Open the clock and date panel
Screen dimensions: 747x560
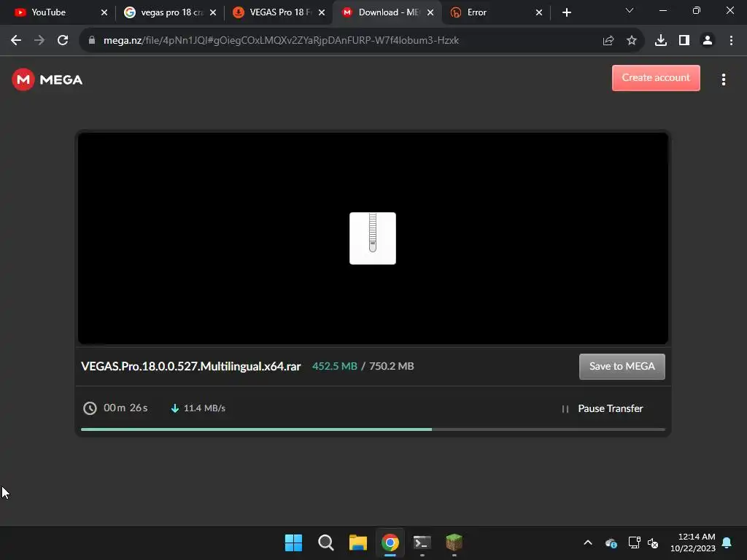(x=693, y=542)
